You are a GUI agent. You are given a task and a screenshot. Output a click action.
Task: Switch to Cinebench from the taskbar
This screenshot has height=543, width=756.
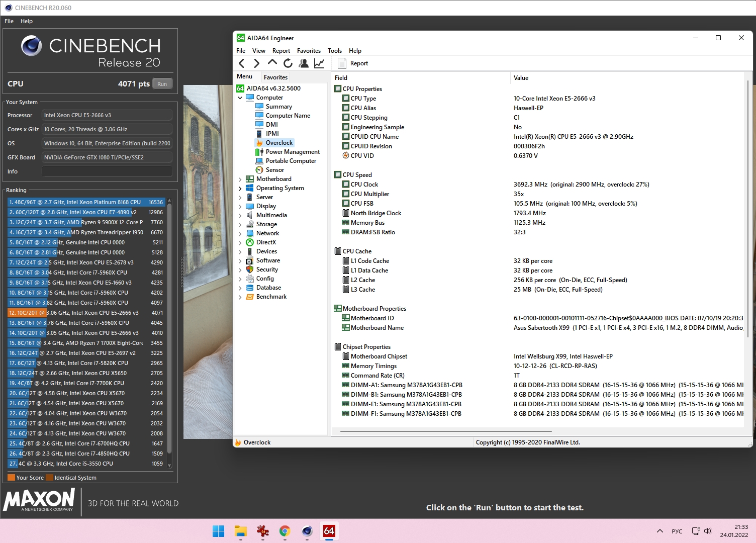pyautogui.click(x=307, y=531)
